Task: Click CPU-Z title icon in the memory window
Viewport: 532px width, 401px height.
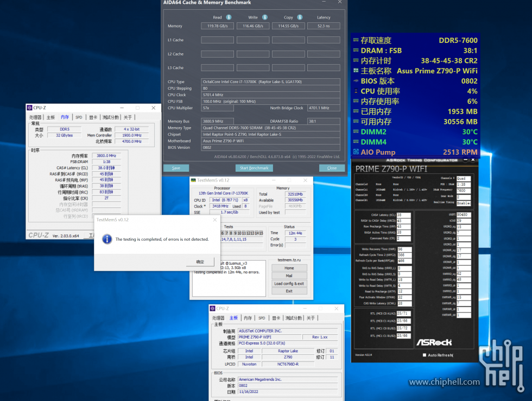Action: coord(29,108)
